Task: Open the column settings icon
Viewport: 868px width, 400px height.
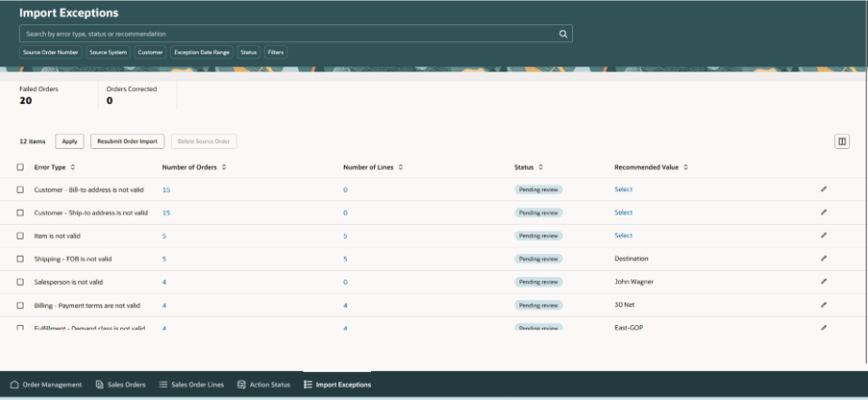Action: point(842,141)
